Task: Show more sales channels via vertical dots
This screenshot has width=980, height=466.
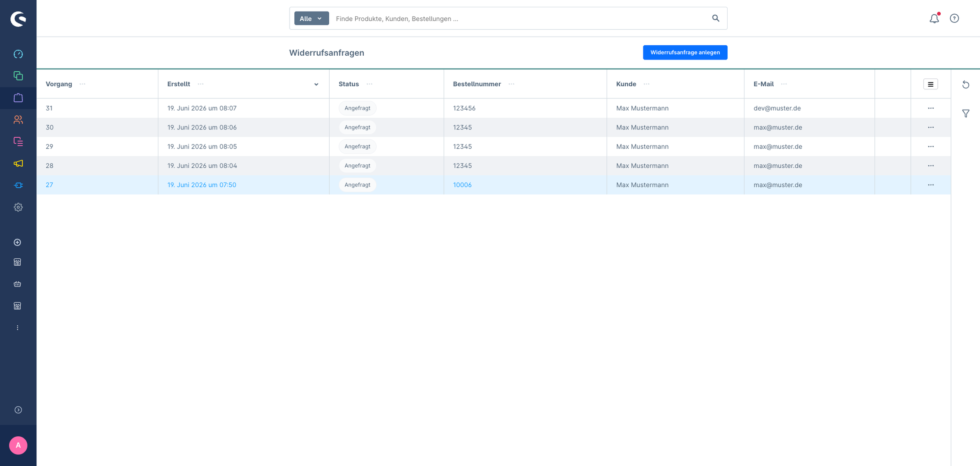Action: click(x=18, y=328)
